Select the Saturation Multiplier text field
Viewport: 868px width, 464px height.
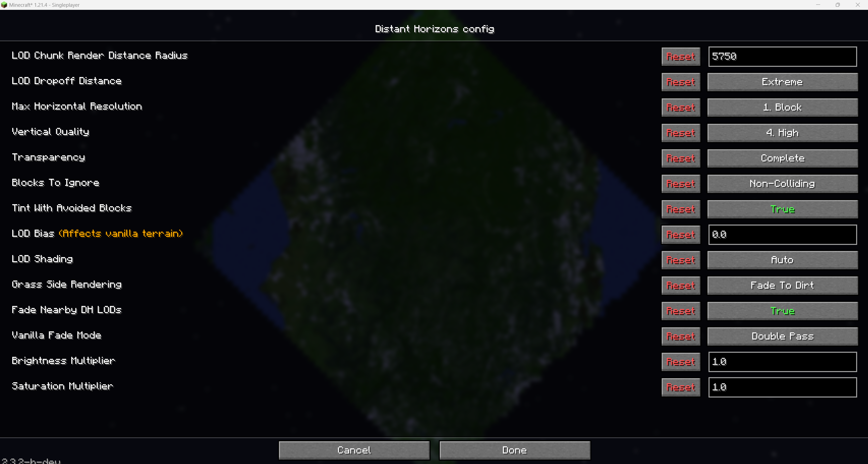(782, 387)
